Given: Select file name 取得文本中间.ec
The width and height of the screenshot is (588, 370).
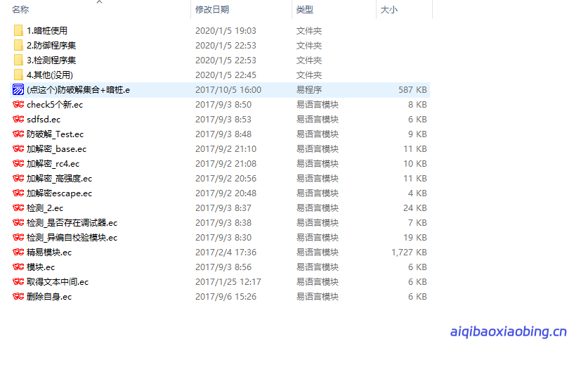Looking at the screenshot, I should (x=58, y=282).
